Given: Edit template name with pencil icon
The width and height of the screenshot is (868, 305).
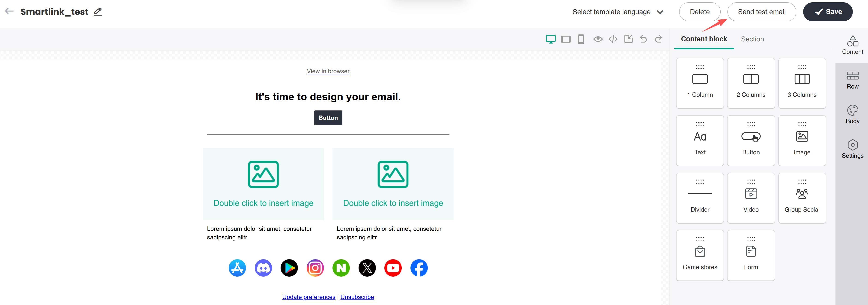Looking at the screenshot, I should coord(98,12).
